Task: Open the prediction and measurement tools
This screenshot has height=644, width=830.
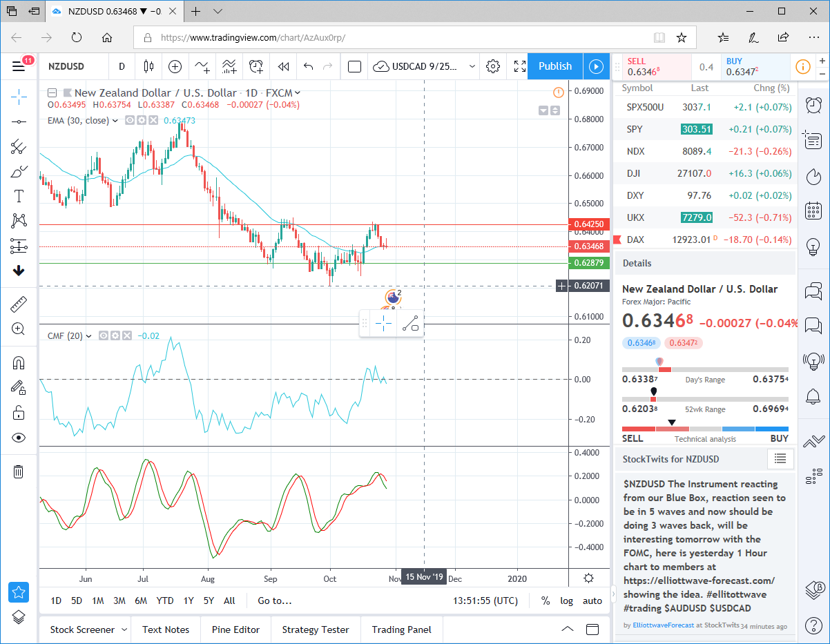Action: (19, 246)
